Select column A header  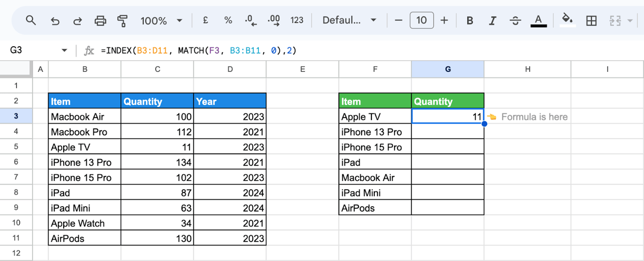(40, 69)
